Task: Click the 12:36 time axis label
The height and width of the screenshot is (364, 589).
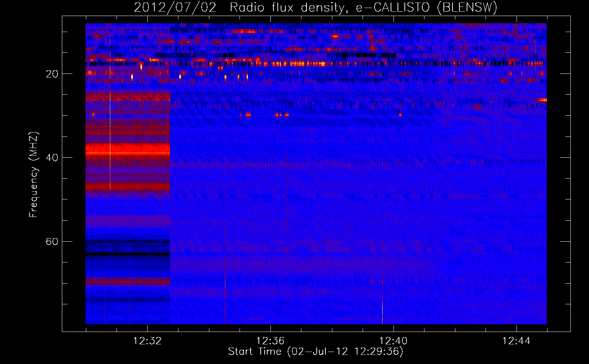Action: pyautogui.click(x=270, y=341)
